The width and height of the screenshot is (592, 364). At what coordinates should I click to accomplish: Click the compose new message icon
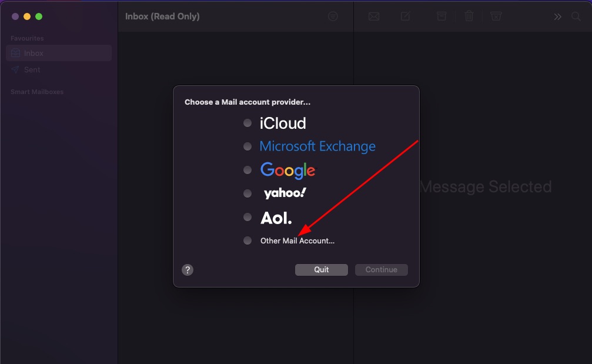click(x=406, y=16)
